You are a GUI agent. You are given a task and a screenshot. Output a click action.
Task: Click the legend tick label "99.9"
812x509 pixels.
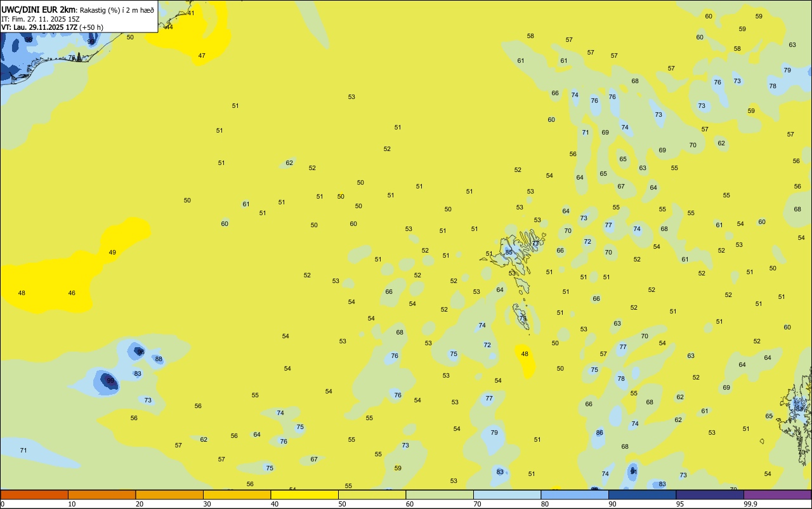pyautogui.click(x=750, y=504)
